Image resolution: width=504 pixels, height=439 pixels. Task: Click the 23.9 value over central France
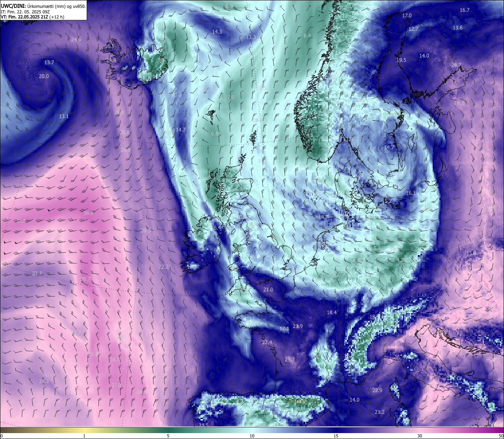point(298,326)
